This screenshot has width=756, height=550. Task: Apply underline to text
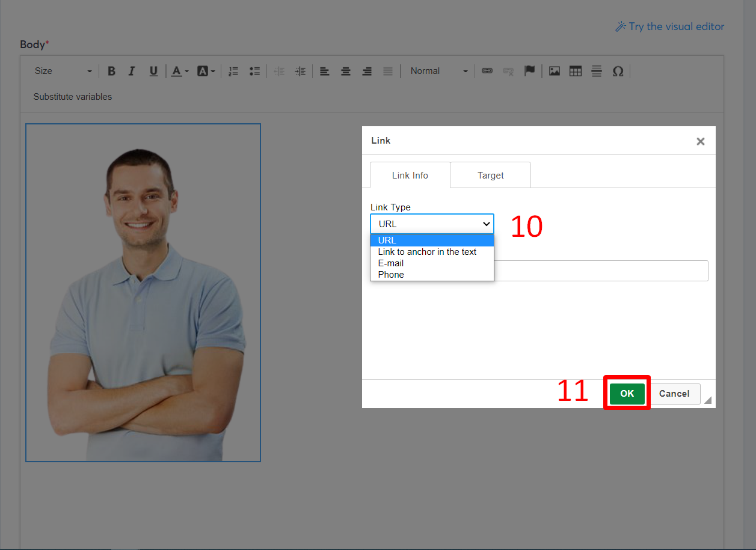click(153, 71)
